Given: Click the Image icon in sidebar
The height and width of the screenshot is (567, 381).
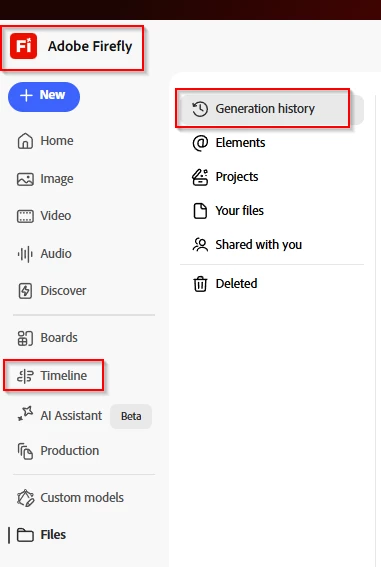Looking at the screenshot, I should [x=25, y=179].
